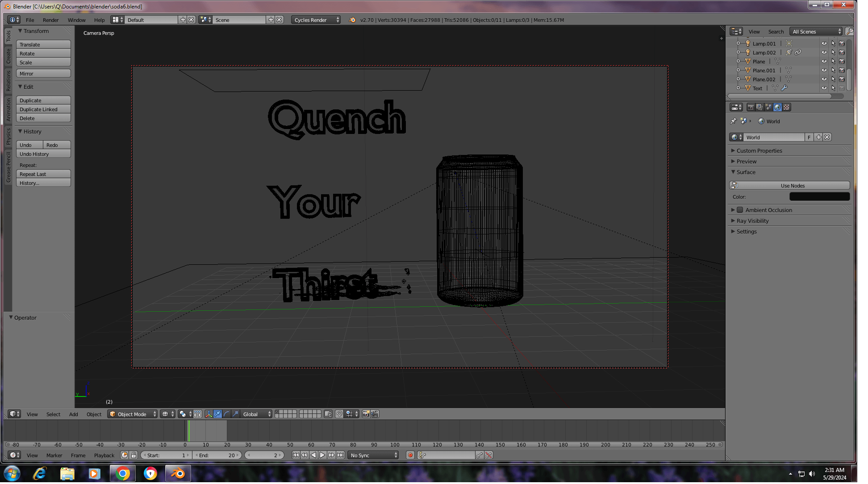The image size is (868, 484).
Task: Click the snap magnet icon
Action: click(x=339, y=414)
